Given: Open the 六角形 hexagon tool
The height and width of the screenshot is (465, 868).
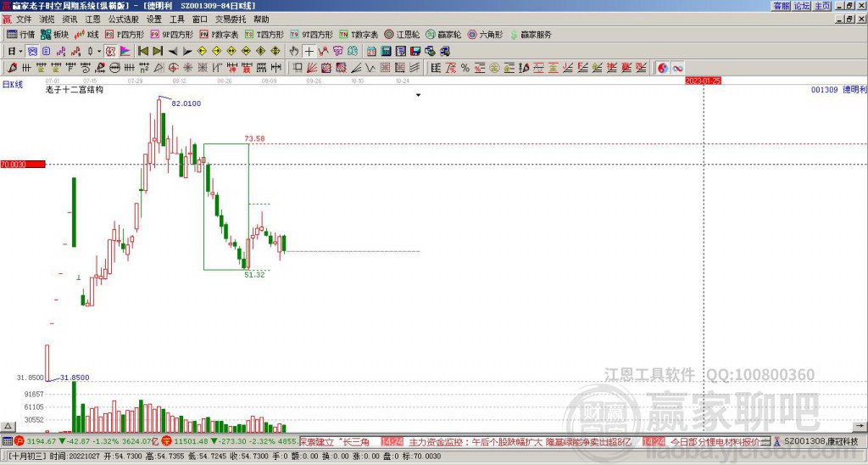Looking at the screenshot, I should coord(485,34).
